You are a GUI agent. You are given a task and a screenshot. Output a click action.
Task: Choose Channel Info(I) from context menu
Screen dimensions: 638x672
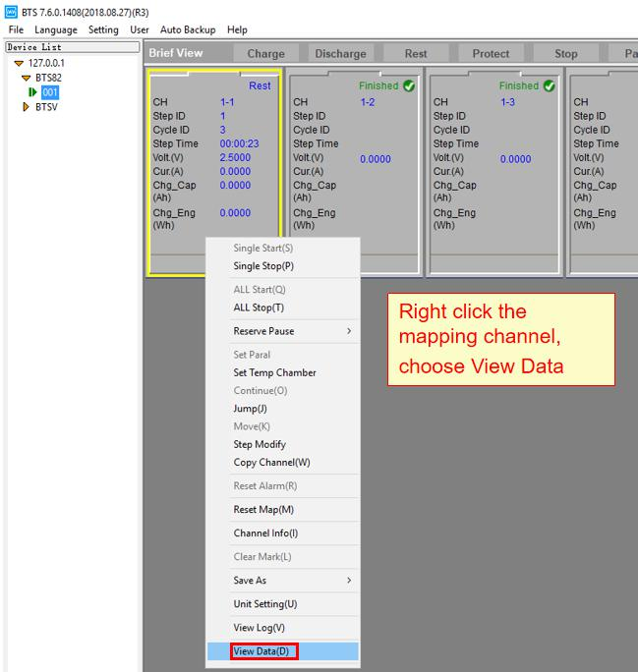(282, 533)
